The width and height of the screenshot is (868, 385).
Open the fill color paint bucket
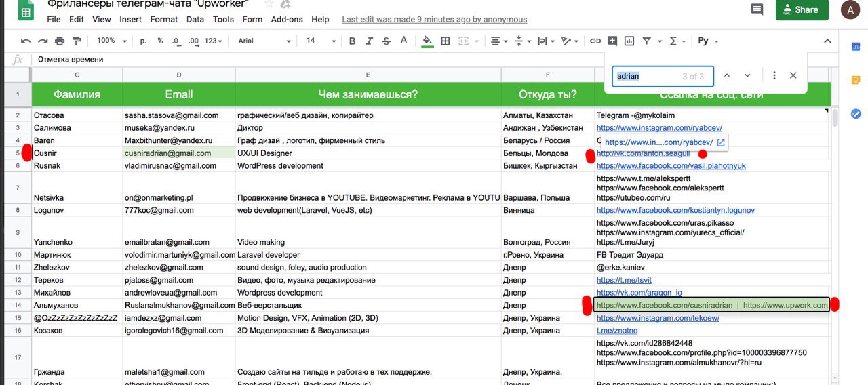click(427, 41)
